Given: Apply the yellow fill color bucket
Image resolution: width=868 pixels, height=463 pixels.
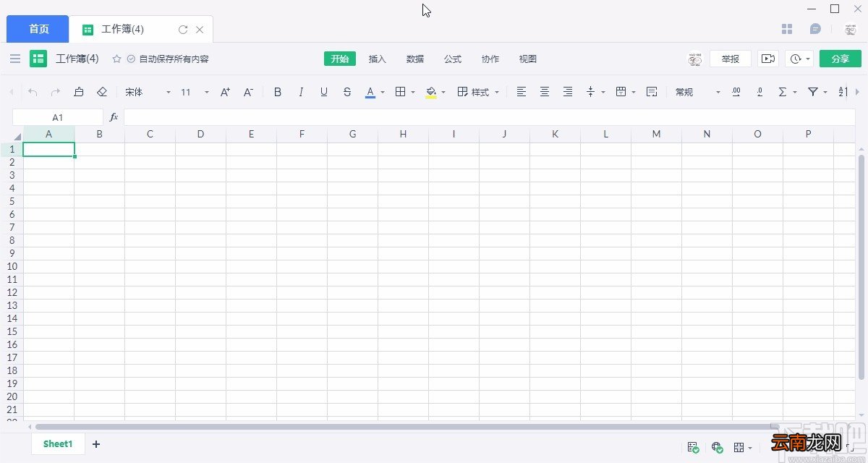Looking at the screenshot, I should (431, 92).
